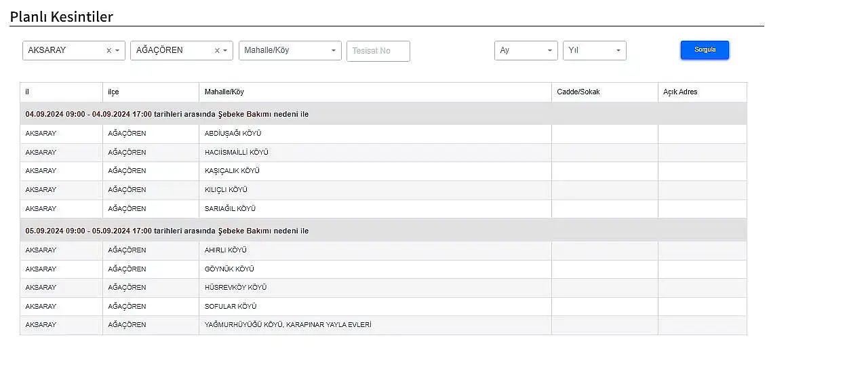Image resolution: width=868 pixels, height=382 pixels.
Task: Expand the Ay month selector
Action: 526,51
